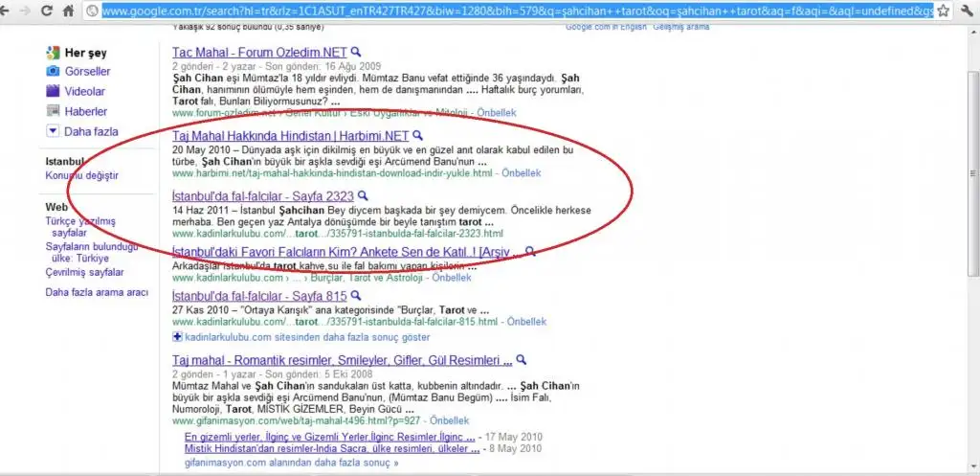The image size is (980, 476).
Task: Switch to Görseller search category
Action: pos(87,71)
